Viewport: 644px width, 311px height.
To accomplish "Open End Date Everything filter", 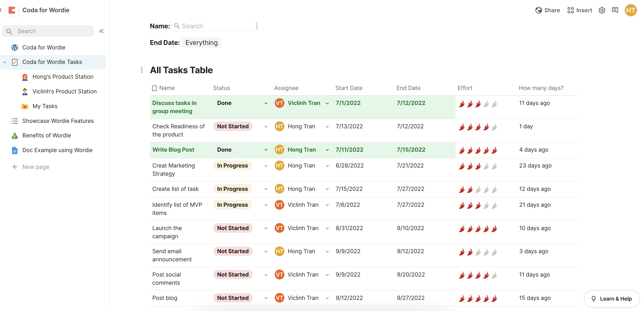I will coord(201,43).
